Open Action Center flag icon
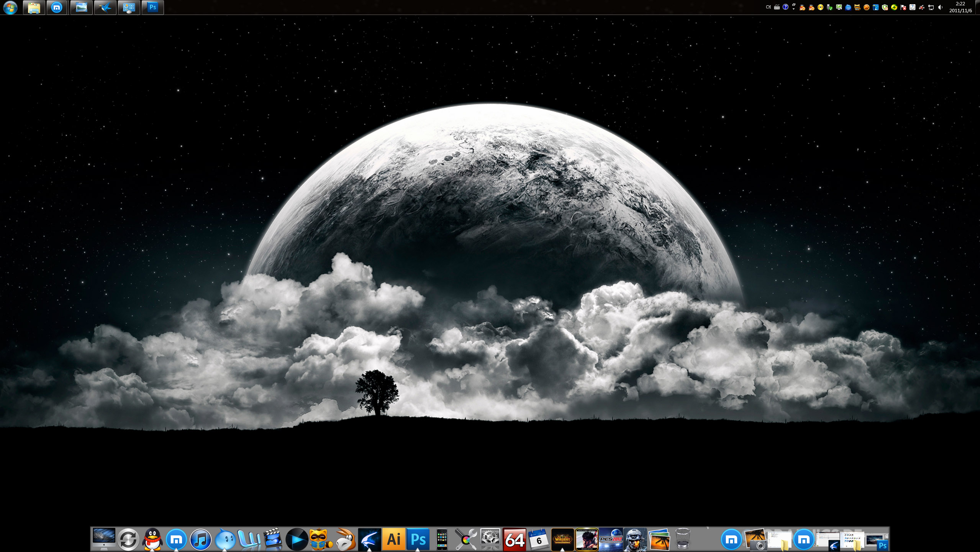Viewport: 980px width, 552px height. (903, 7)
